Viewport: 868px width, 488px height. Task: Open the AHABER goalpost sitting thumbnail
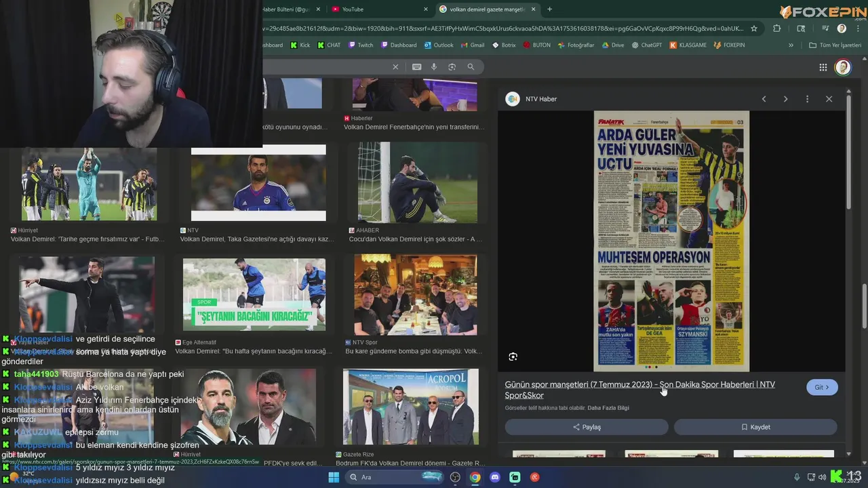pyautogui.click(x=417, y=183)
